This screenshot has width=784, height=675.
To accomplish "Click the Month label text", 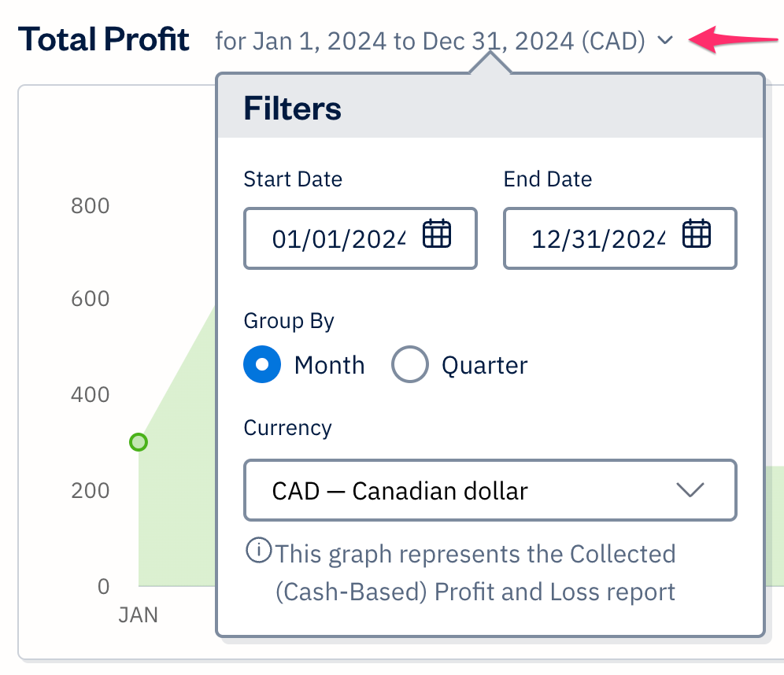I will coord(329,366).
